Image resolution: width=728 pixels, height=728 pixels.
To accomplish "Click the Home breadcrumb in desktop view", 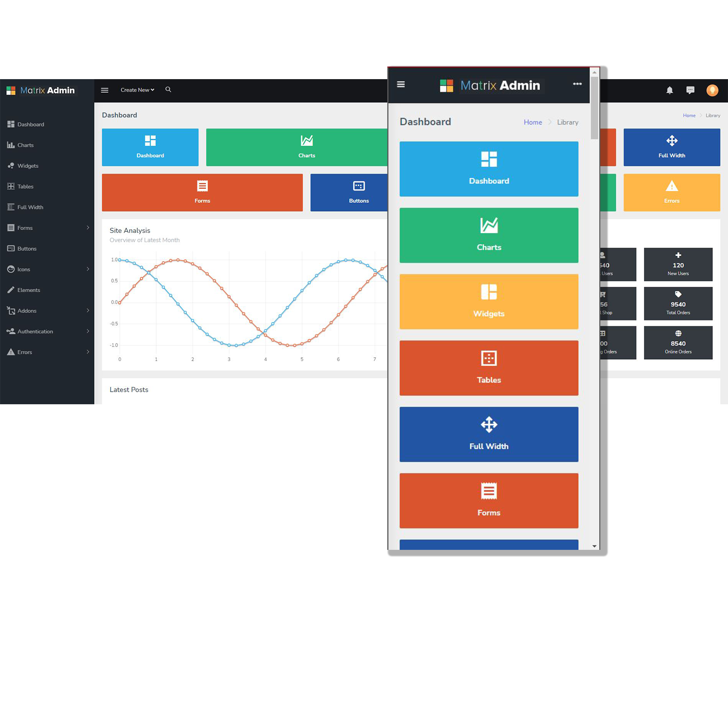I will point(689,116).
